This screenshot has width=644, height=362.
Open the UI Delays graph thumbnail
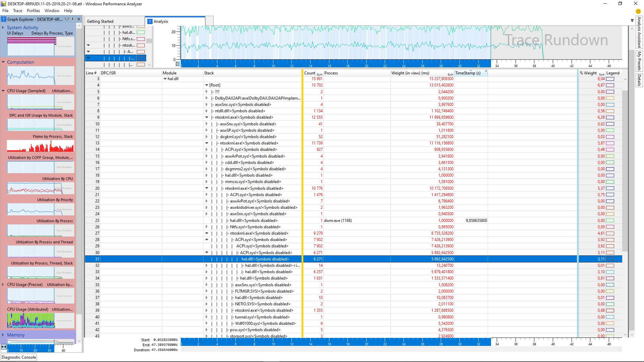(x=41, y=46)
